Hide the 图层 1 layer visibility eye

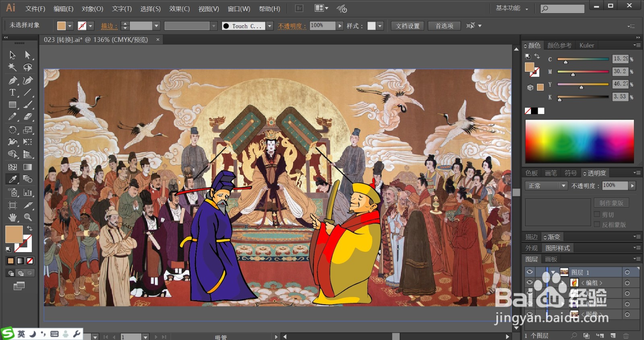(x=530, y=272)
